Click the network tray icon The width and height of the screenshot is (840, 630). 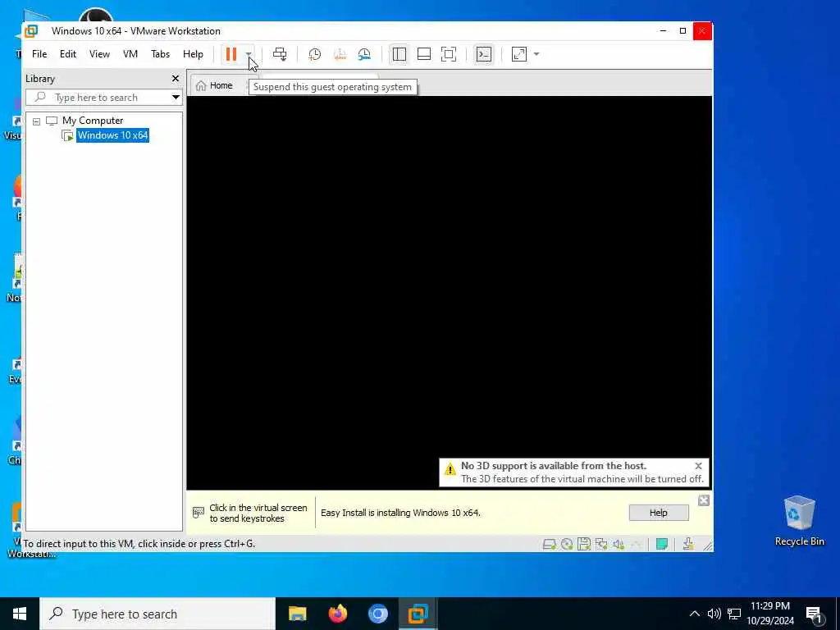click(734, 614)
